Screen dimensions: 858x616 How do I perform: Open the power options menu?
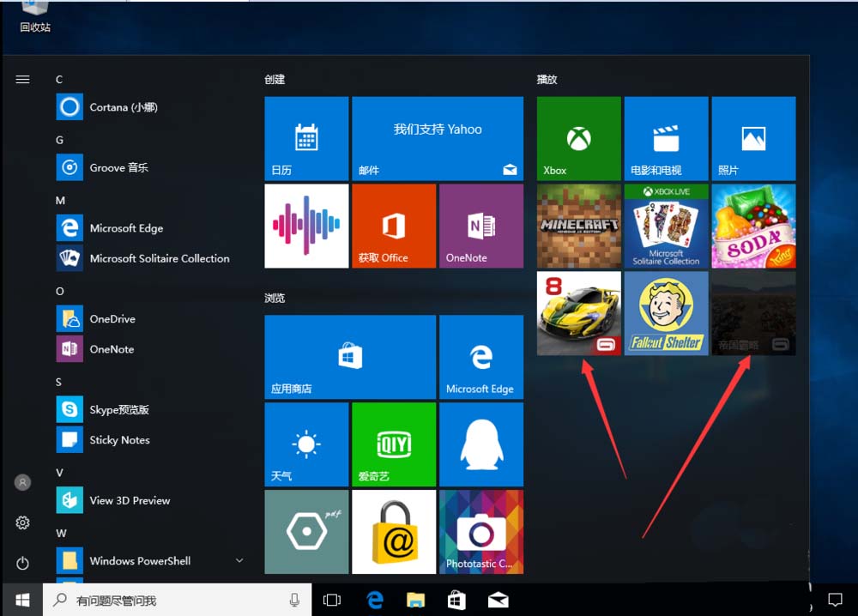[22, 564]
